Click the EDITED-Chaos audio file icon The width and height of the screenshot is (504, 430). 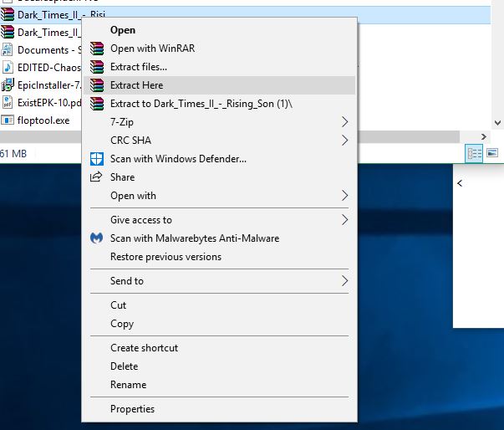pyautogui.click(x=8, y=68)
